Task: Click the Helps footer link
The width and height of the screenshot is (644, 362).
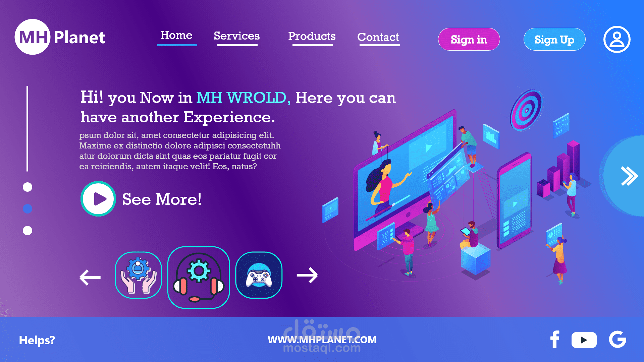Action: click(x=38, y=340)
